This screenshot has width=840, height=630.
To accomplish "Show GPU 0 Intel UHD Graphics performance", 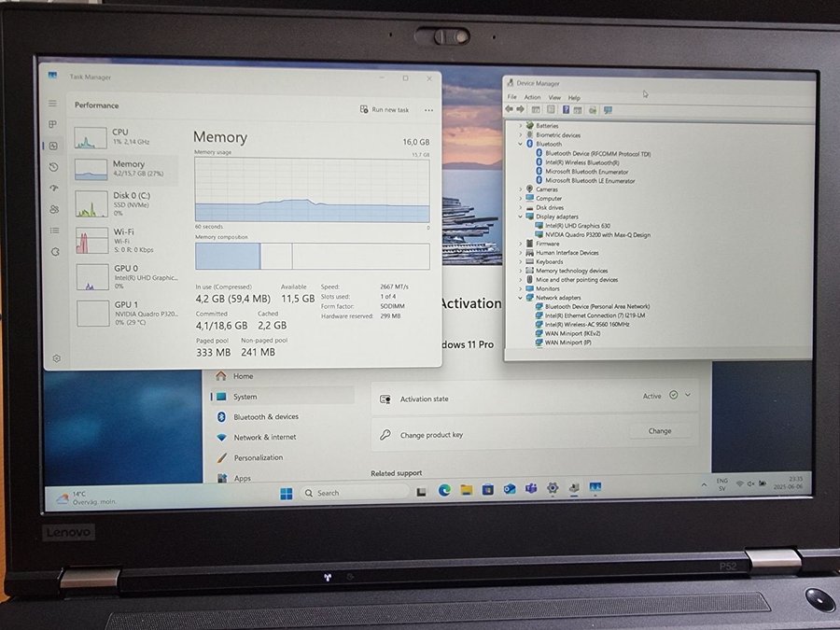I will pos(127,276).
